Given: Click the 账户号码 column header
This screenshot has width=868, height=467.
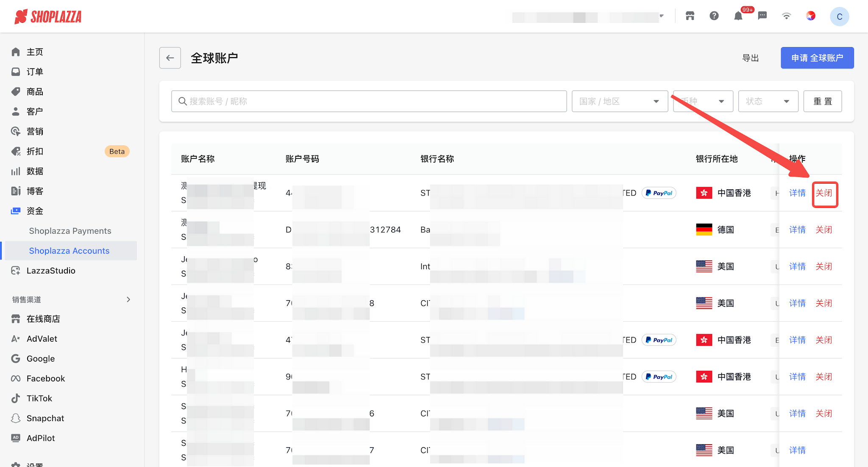Looking at the screenshot, I should [x=302, y=159].
